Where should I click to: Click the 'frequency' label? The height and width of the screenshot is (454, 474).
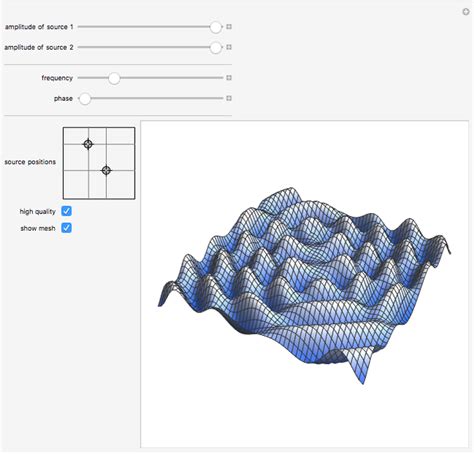point(57,78)
